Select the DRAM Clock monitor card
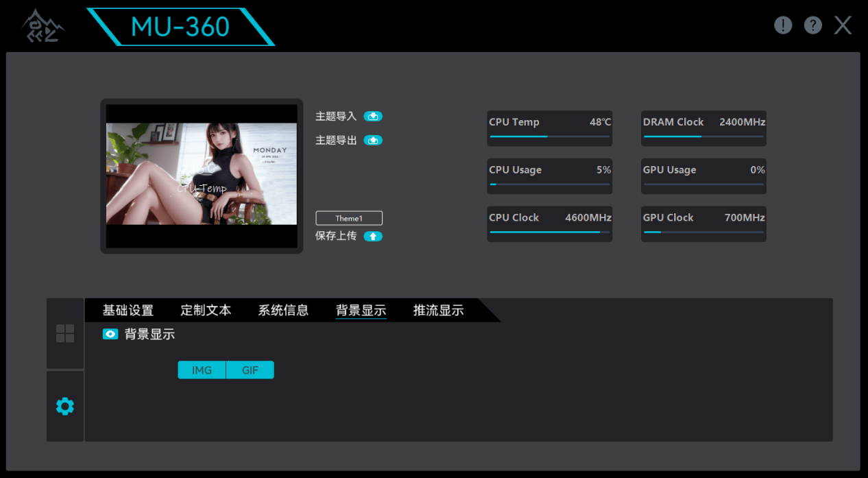868x478 pixels. [x=703, y=128]
